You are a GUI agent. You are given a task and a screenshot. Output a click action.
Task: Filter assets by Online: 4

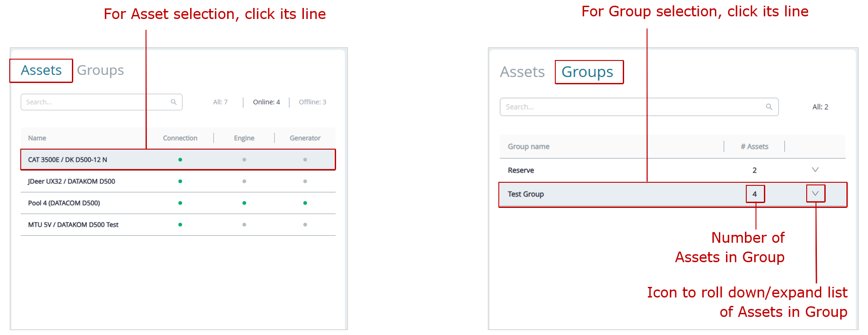pyautogui.click(x=266, y=102)
